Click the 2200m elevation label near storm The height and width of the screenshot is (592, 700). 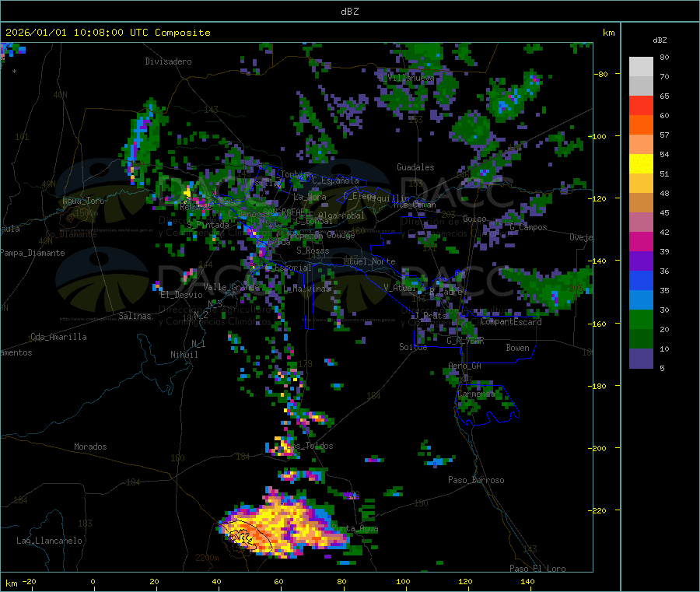(x=207, y=558)
